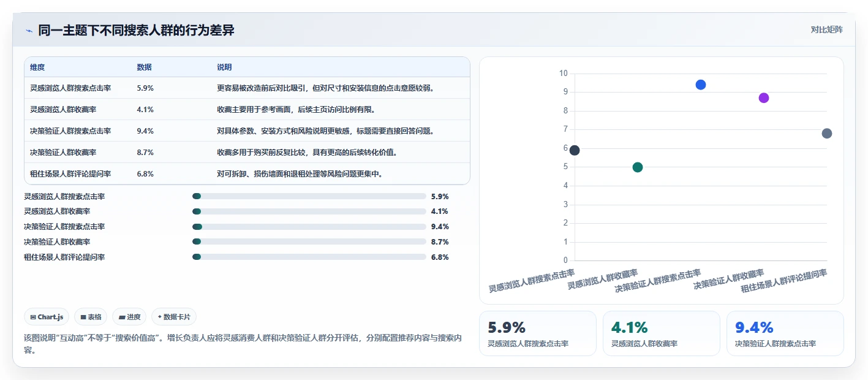Click progress bar for 租住场景人群评论提问率

309,257
